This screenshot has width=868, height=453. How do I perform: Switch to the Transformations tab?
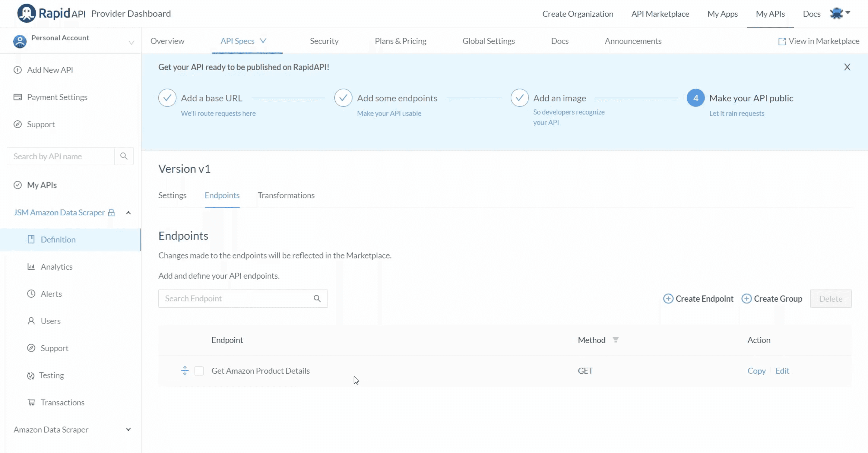[286, 195]
